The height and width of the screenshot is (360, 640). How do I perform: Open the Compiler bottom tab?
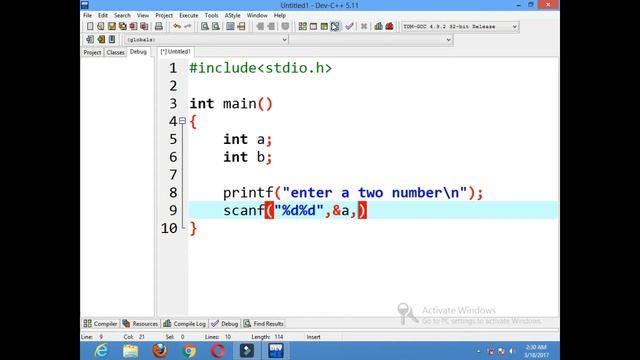click(100, 324)
